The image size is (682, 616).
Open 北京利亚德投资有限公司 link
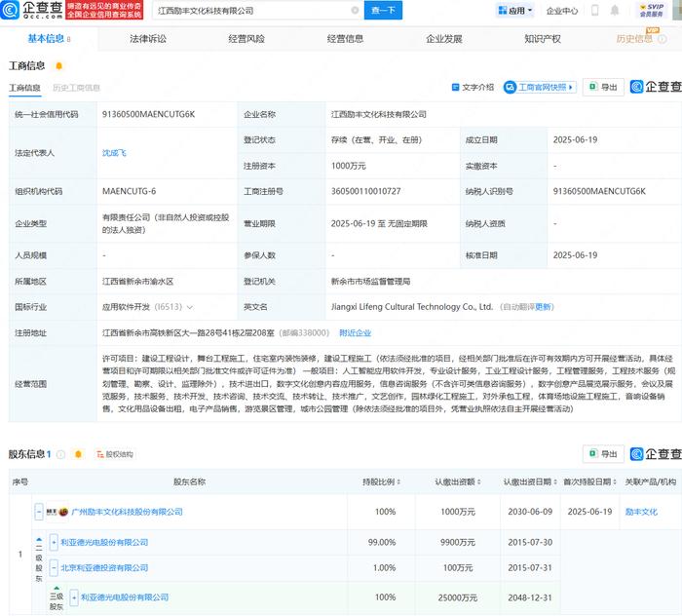[104, 567]
